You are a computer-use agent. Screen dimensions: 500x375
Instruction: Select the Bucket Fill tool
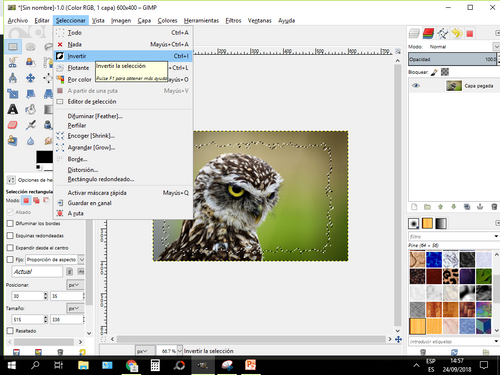[x=31, y=109]
